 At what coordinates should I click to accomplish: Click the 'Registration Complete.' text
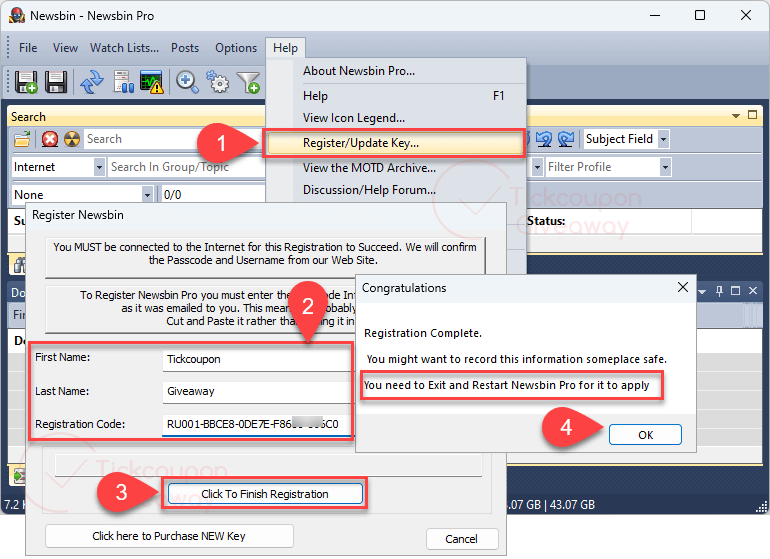click(423, 334)
